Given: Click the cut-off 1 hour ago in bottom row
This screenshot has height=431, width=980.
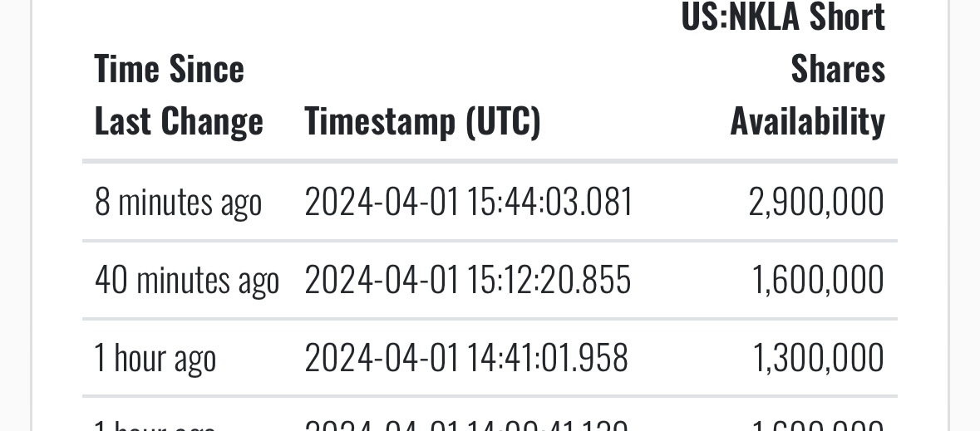Looking at the screenshot, I should pyautogui.click(x=155, y=424).
